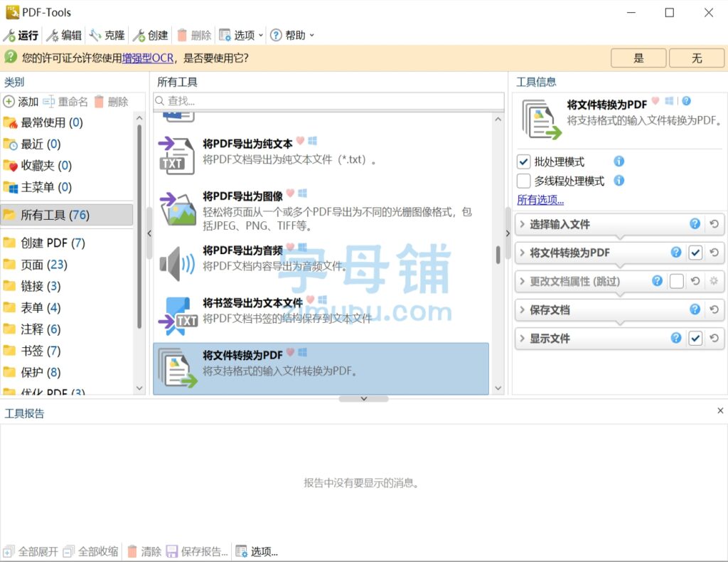Image resolution: width=728 pixels, height=562 pixels.
Task: Click the gear icon in 更改文档属性 row
Action: [x=714, y=281]
